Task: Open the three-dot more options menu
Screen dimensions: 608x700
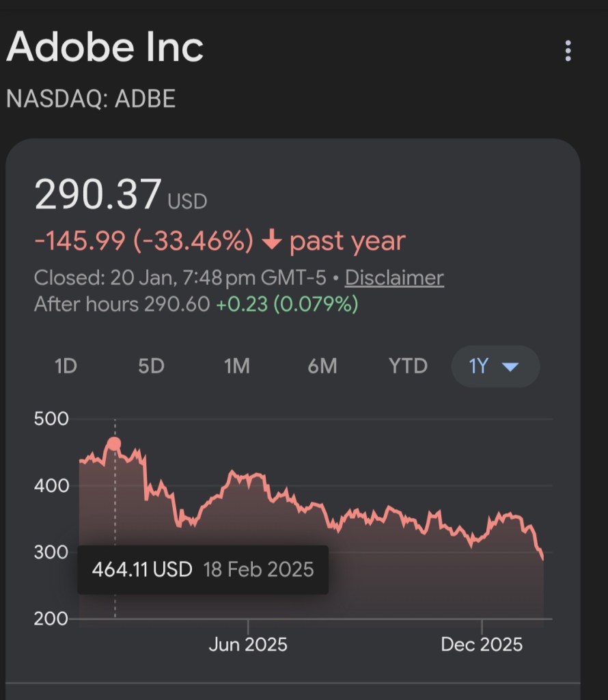Action: pyautogui.click(x=568, y=51)
